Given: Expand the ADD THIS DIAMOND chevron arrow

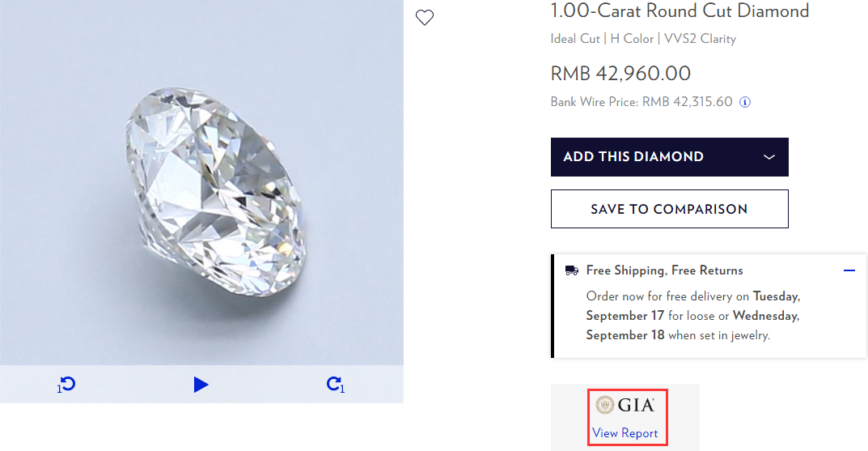Looking at the screenshot, I should [x=768, y=157].
